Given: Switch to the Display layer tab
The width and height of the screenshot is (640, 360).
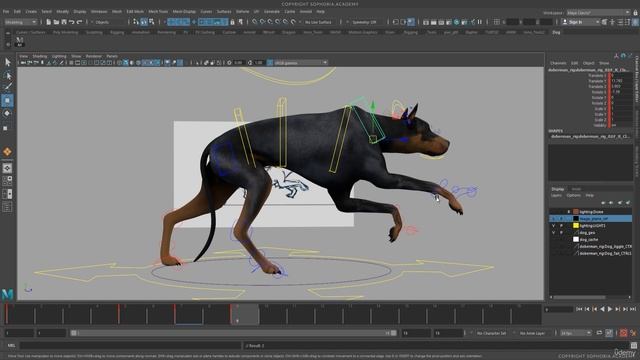Looking at the screenshot, I should pos(558,189).
